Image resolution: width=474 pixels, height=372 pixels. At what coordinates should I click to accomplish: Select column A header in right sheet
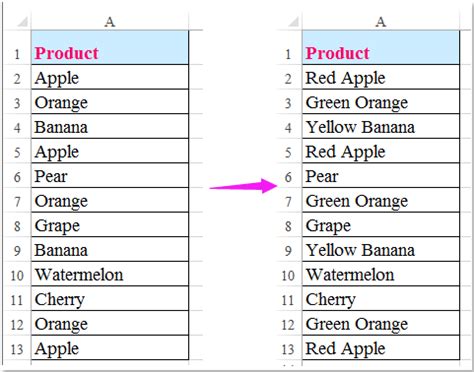point(381,22)
